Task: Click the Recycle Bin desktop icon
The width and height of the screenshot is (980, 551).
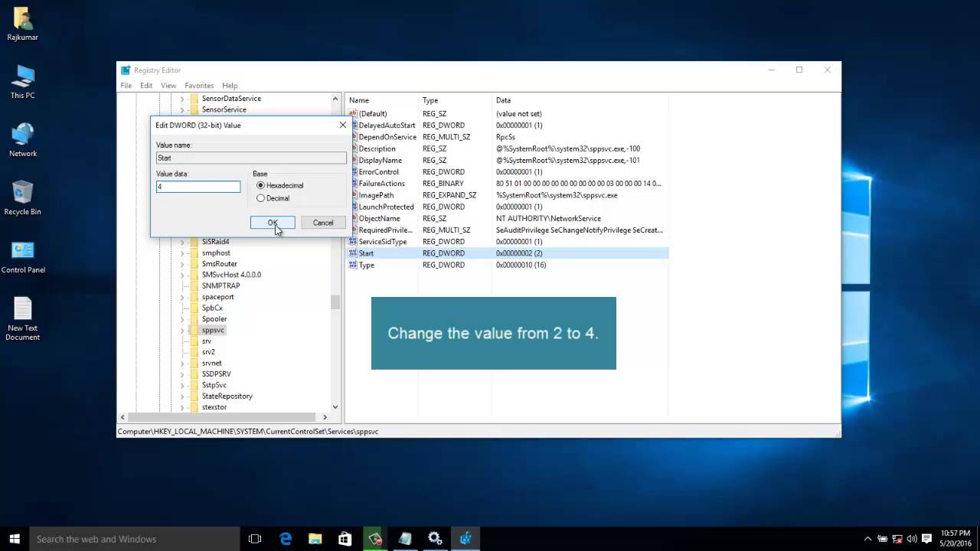Action: pos(22,195)
